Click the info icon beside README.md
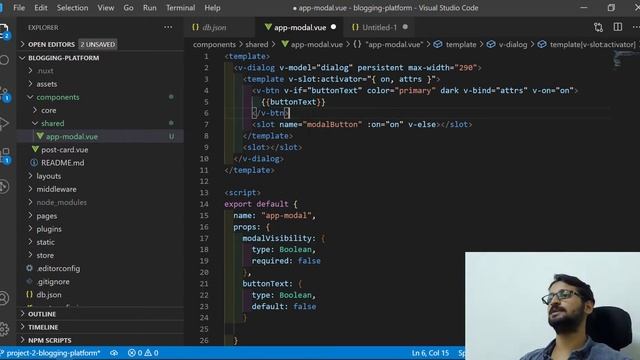The image size is (640, 360). pos(34,162)
